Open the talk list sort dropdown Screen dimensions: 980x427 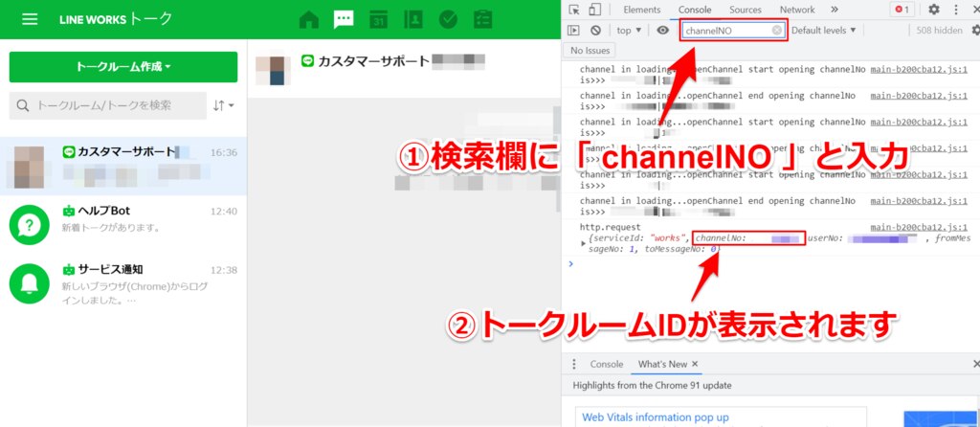point(223,105)
